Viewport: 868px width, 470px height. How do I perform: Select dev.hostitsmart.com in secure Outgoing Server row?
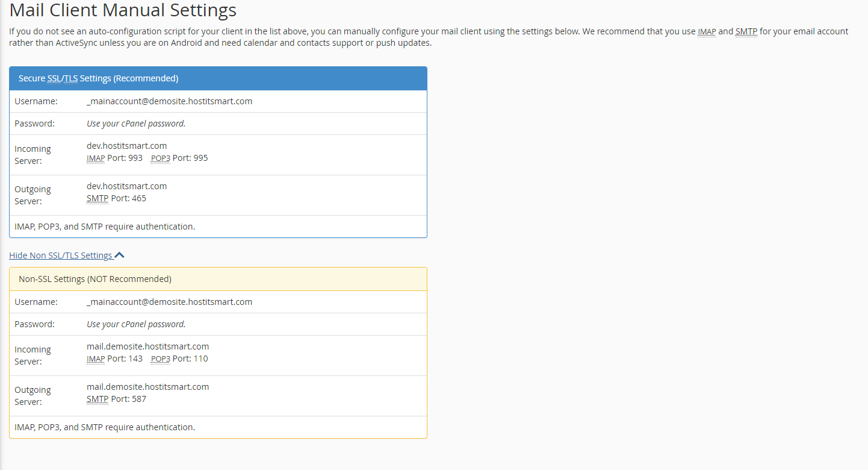(x=127, y=186)
